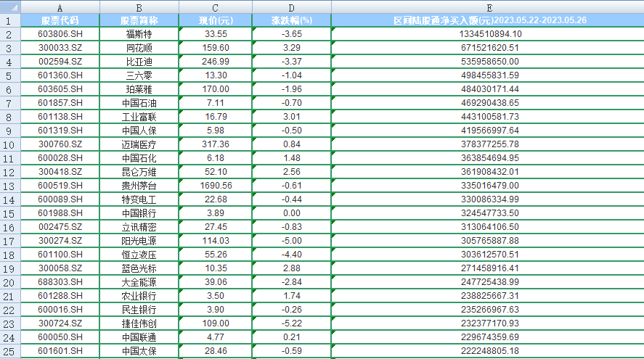
Task: Select cell with name 中国石化
Action: tap(139, 158)
